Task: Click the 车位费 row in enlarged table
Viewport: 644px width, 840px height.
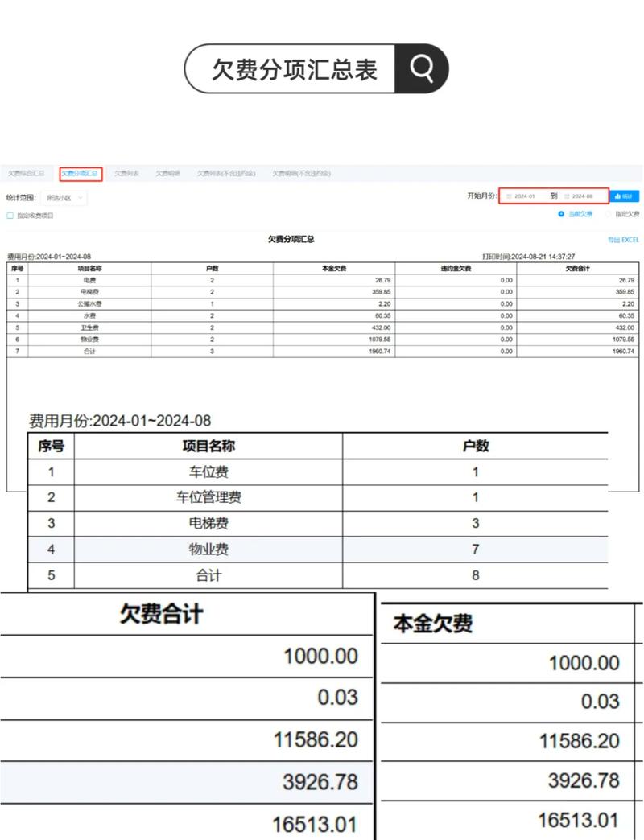Action: [318, 472]
